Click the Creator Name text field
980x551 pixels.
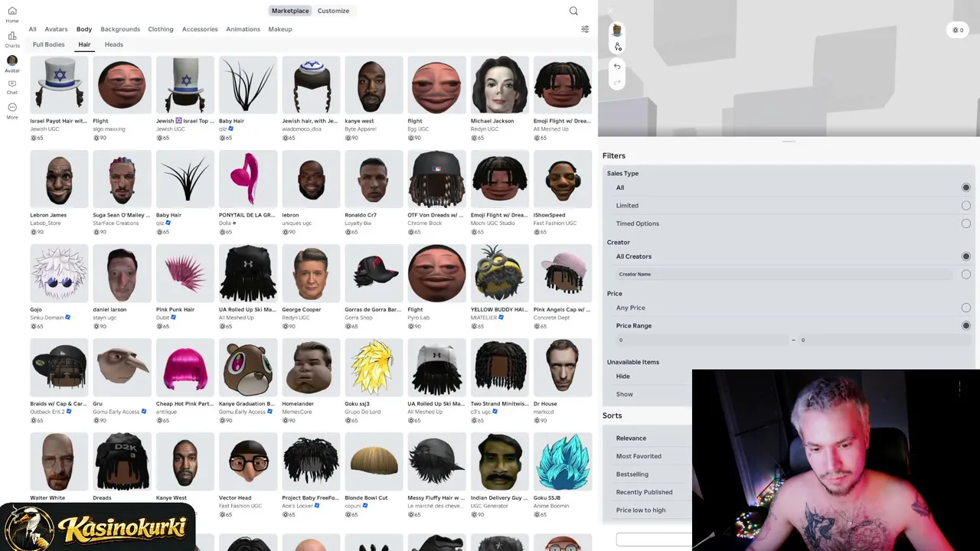pyautogui.click(x=784, y=274)
